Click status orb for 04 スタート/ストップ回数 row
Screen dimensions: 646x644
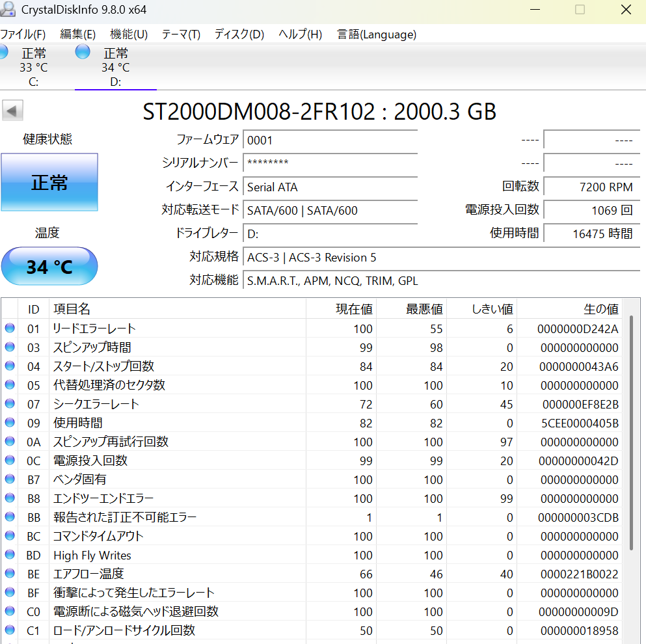click(10, 366)
